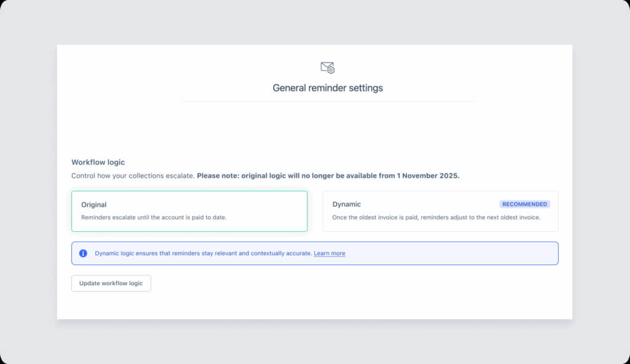Click the General reminder settings heading
The image size is (630, 364).
327,88
